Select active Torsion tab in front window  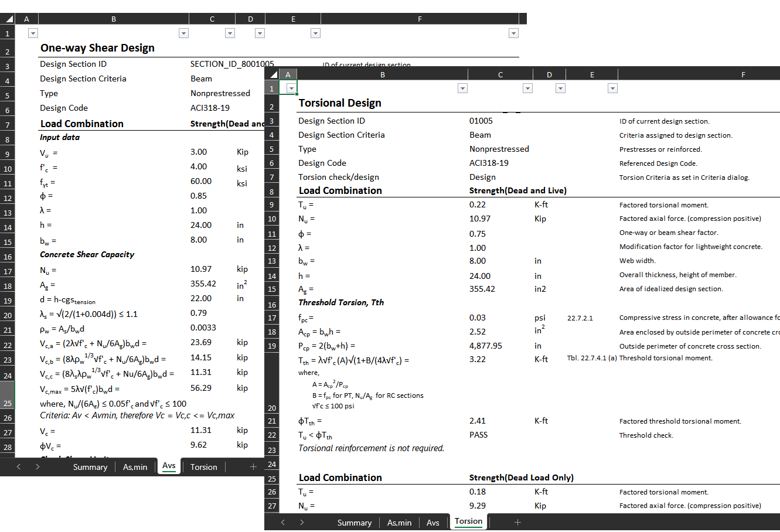468,521
